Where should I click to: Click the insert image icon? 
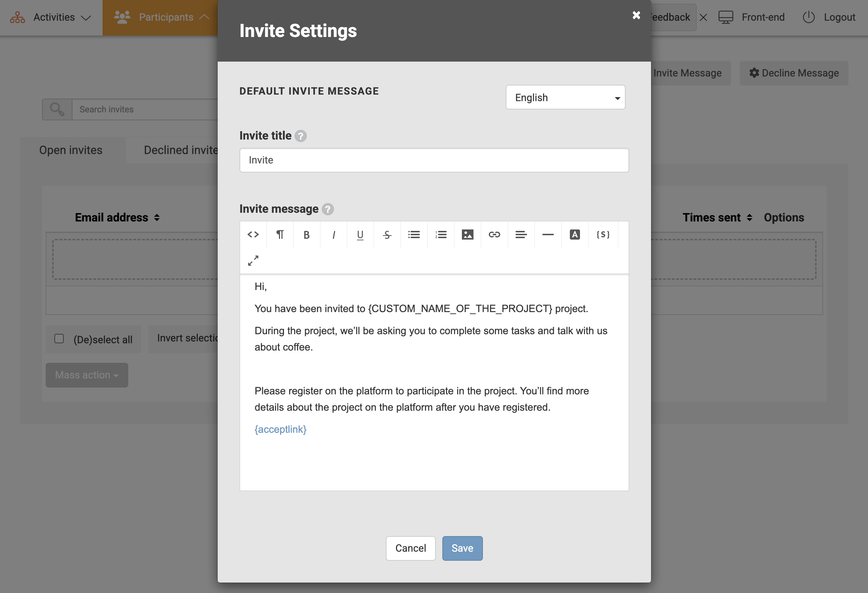(x=467, y=235)
